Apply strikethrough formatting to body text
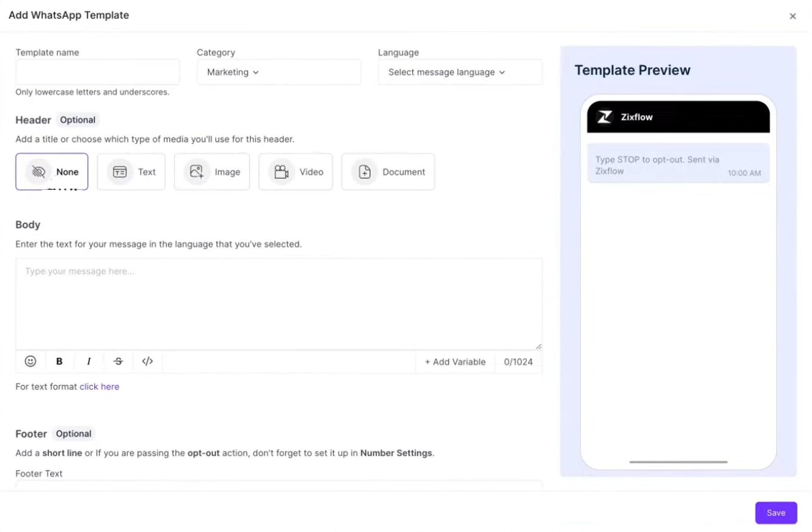 point(118,361)
